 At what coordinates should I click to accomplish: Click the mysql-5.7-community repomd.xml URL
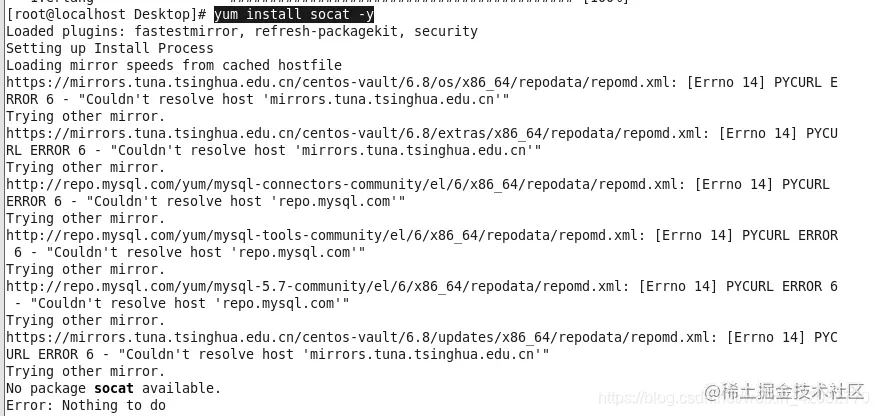click(314, 286)
